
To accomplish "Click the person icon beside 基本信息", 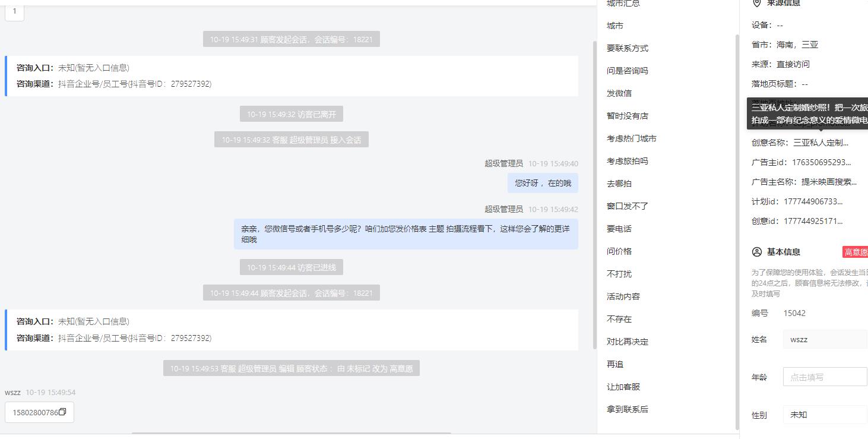I will [x=756, y=252].
